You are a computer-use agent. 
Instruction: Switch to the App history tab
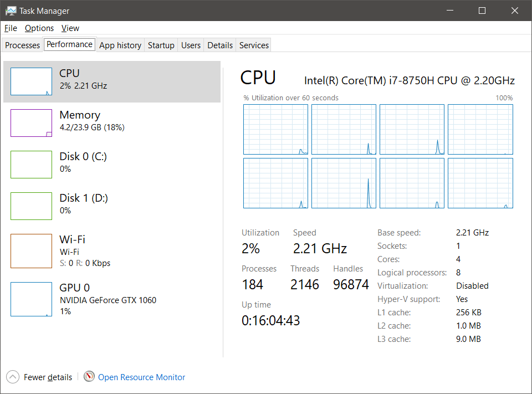coord(120,45)
